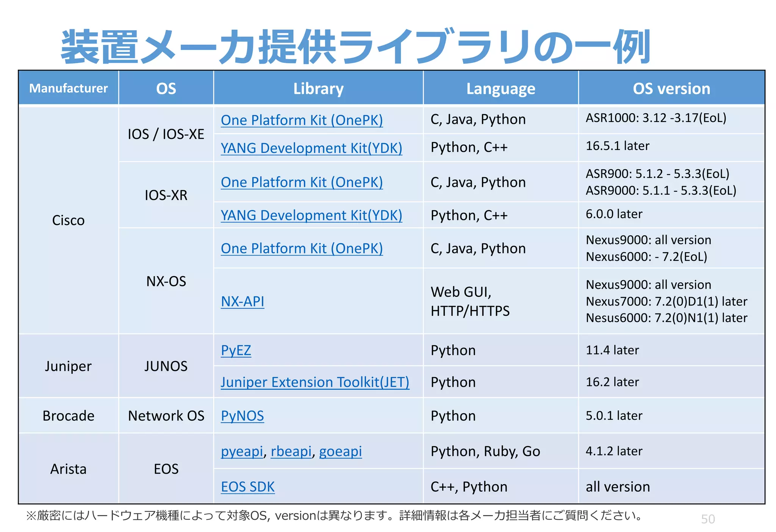Image resolution: width=776 pixels, height=532 pixels.
Task: Select the NX-OS cell
Action: 166,281
